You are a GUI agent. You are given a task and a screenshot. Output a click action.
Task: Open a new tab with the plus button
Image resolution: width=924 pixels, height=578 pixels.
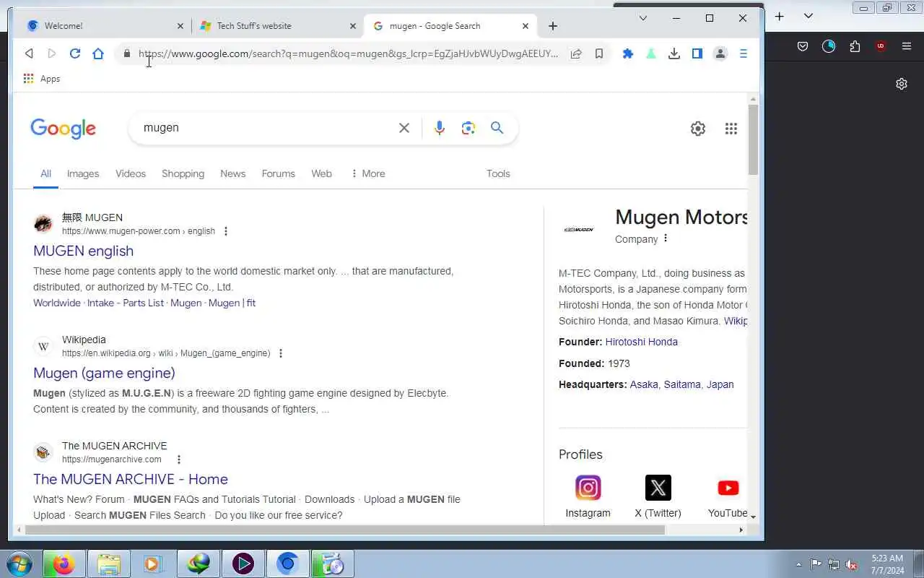tap(553, 26)
